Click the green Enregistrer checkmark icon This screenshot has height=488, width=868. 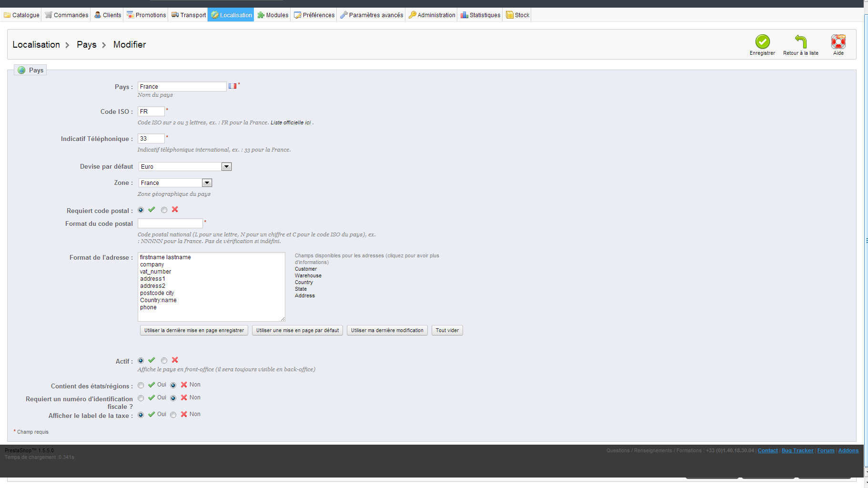[x=762, y=41]
